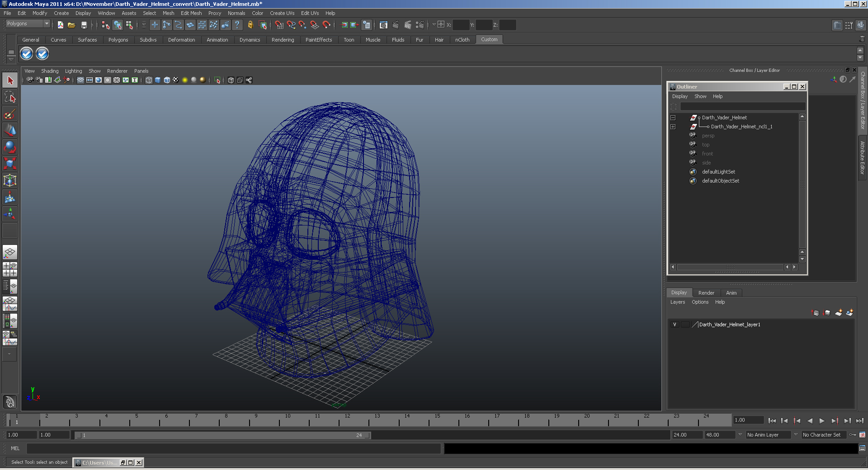Viewport: 868px width, 470px height.
Task: Expand the Darth_Vader_Helmet_ncl1_1 outliner node
Action: coord(673,127)
